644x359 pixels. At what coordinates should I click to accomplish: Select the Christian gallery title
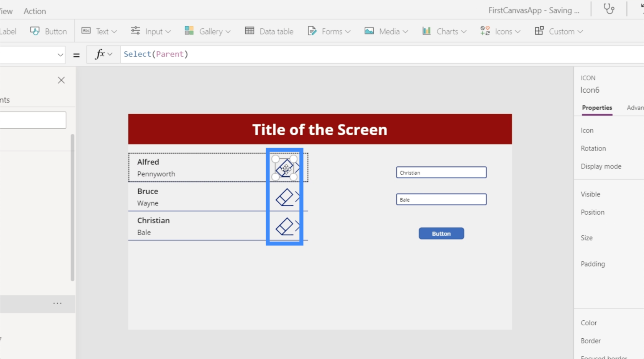153,220
